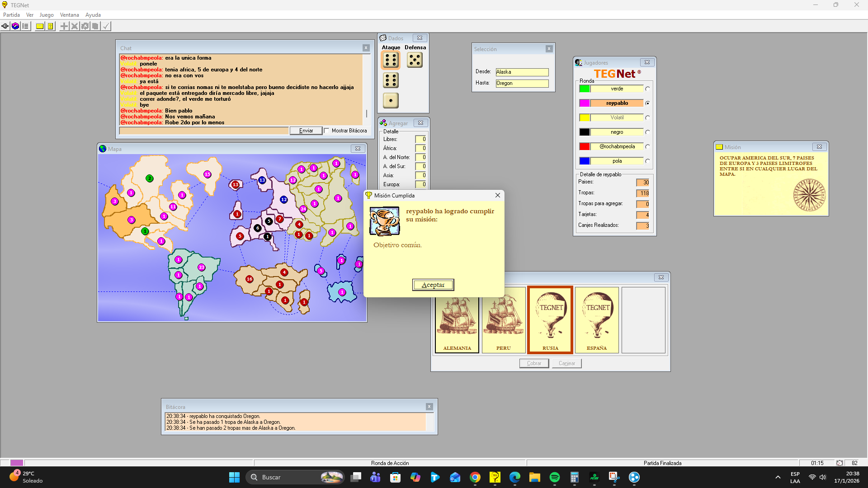Click the yellow trophy card toolbar icon

click(50, 26)
